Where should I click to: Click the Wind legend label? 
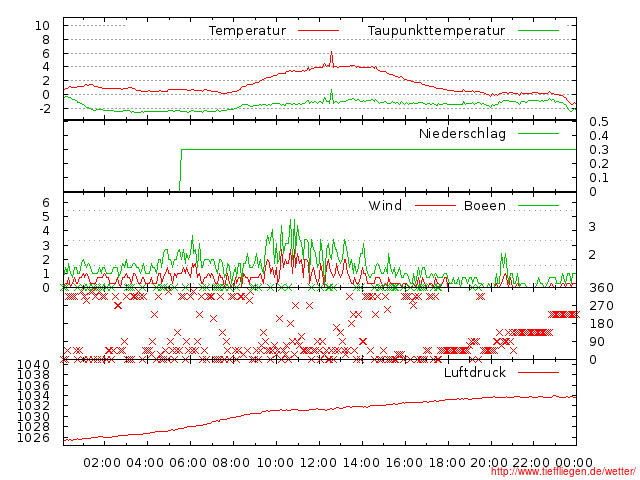(385, 205)
